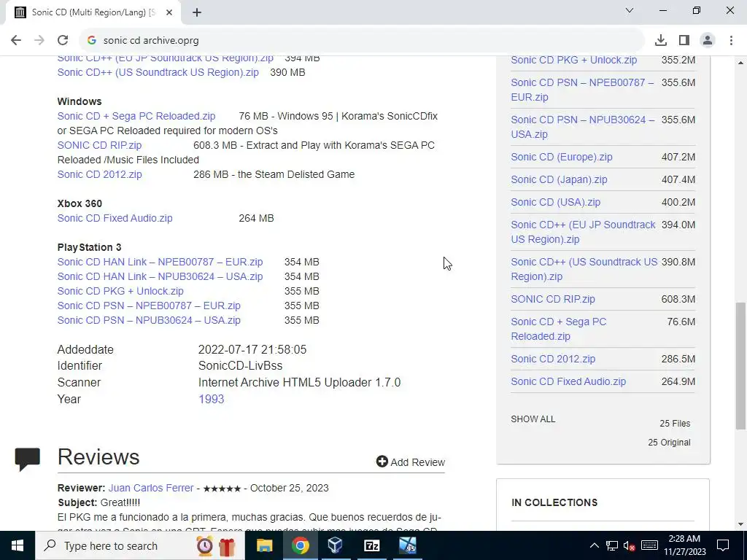This screenshot has height=560, width=747.
Task: Click the scrollbar down arrow
Action: click(741, 525)
